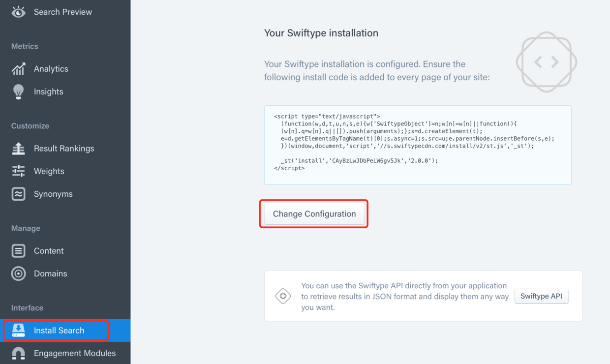Select the Synonyms icon in the sidebar

(x=18, y=193)
